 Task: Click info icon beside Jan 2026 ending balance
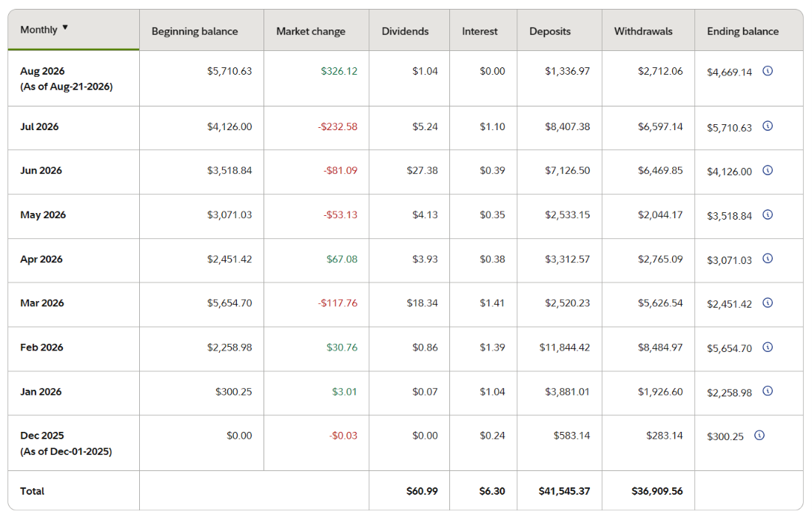768,391
